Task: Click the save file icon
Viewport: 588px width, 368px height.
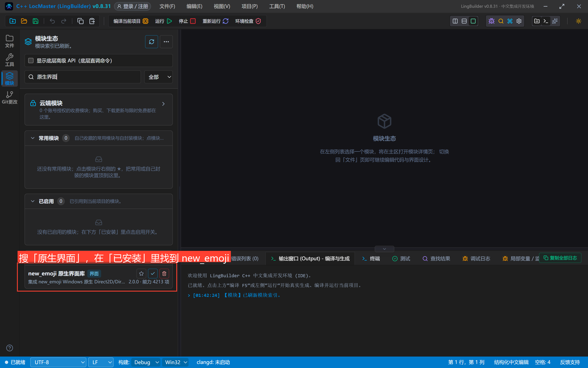Action: tap(36, 21)
